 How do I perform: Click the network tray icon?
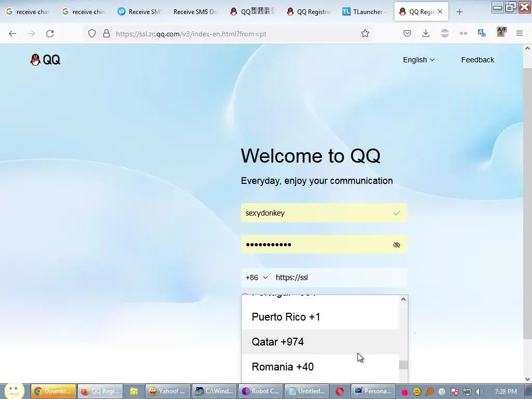467,392
